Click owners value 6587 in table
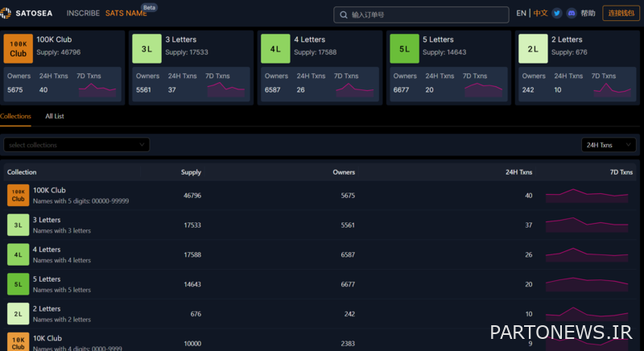The image size is (644, 351). coord(348,254)
